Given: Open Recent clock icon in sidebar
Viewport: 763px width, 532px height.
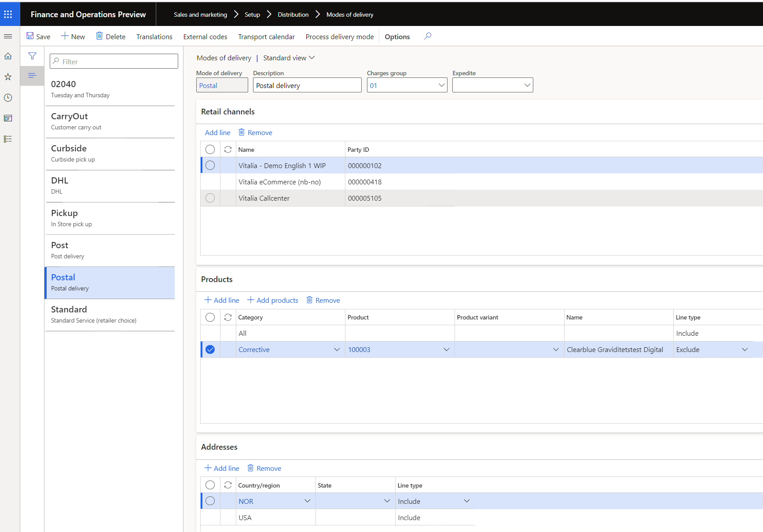Looking at the screenshot, I should tap(8, 98).
